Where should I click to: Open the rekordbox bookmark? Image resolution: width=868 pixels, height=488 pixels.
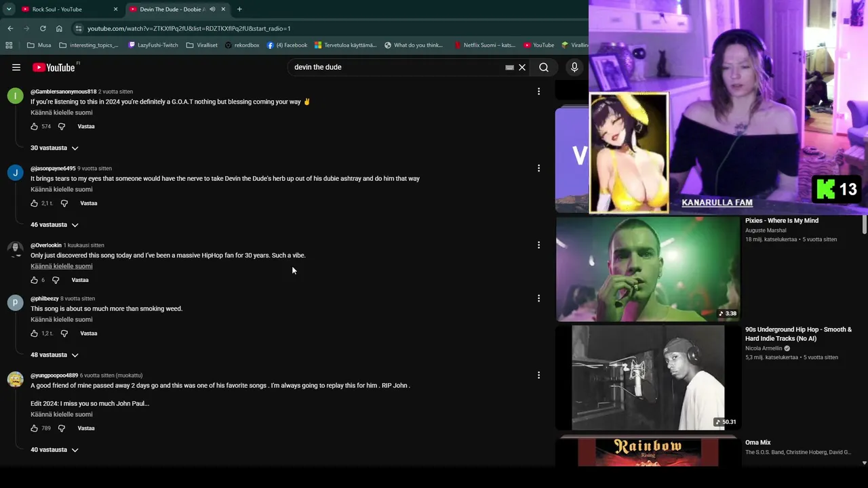click(x=242, y=45)
